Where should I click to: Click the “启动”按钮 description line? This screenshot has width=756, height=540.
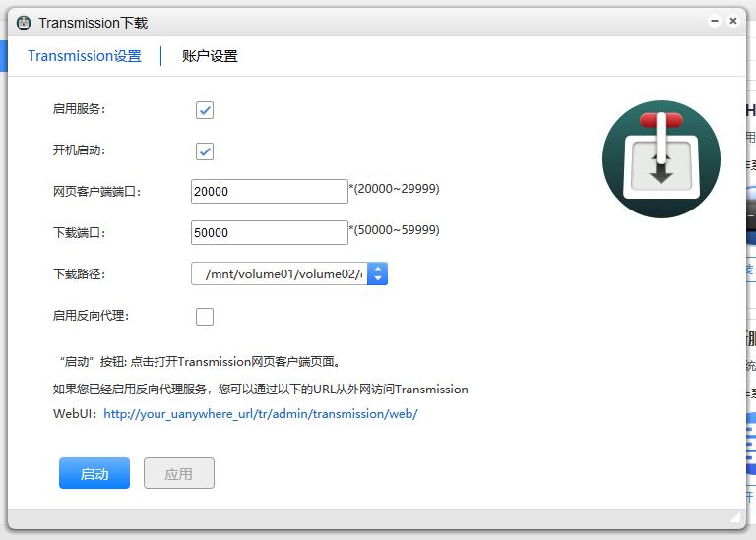point(200,362)
